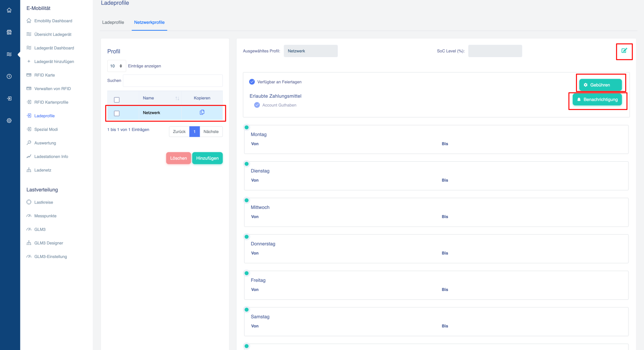644x350 pixels.
Task: Toggle the select-all header checkbox
Action: tap(117, 100)
